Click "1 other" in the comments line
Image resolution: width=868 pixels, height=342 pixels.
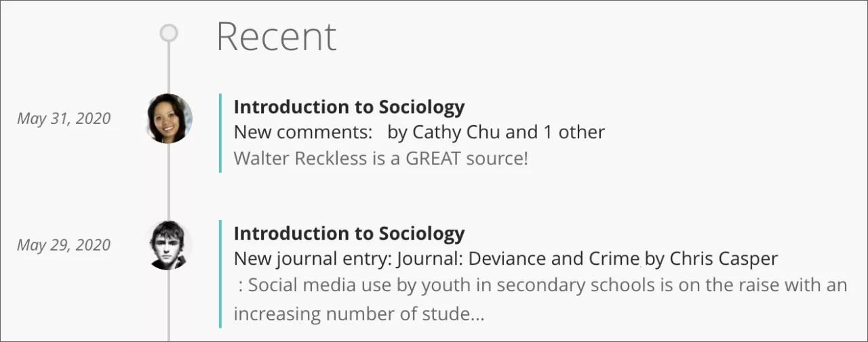click(x=574, y=132)
